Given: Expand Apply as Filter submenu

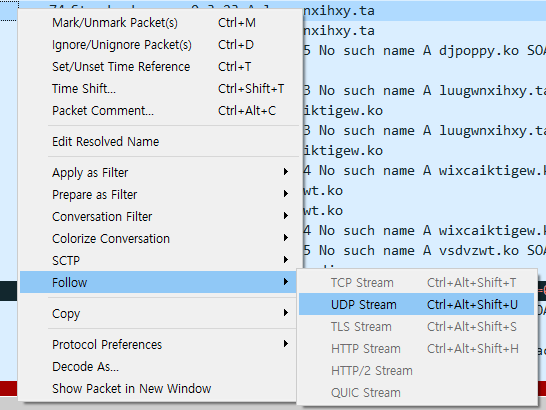Looking at the screenshot, I should click(x=158, y=173).
